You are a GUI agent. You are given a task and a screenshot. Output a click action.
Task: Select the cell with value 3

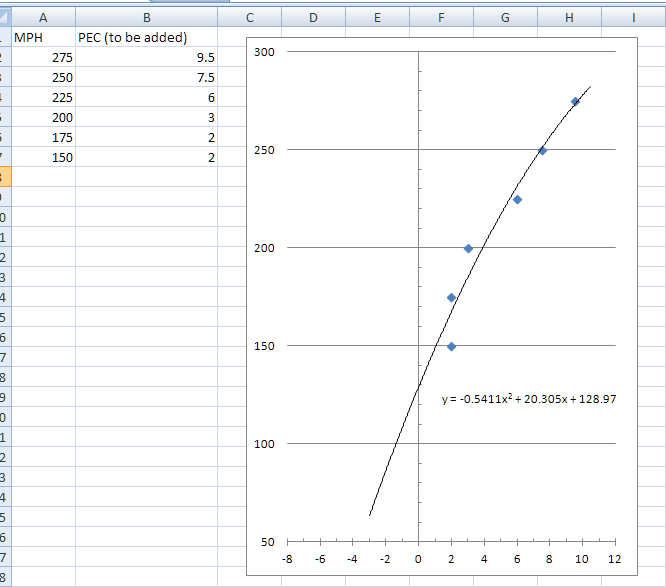click(147, 117)
